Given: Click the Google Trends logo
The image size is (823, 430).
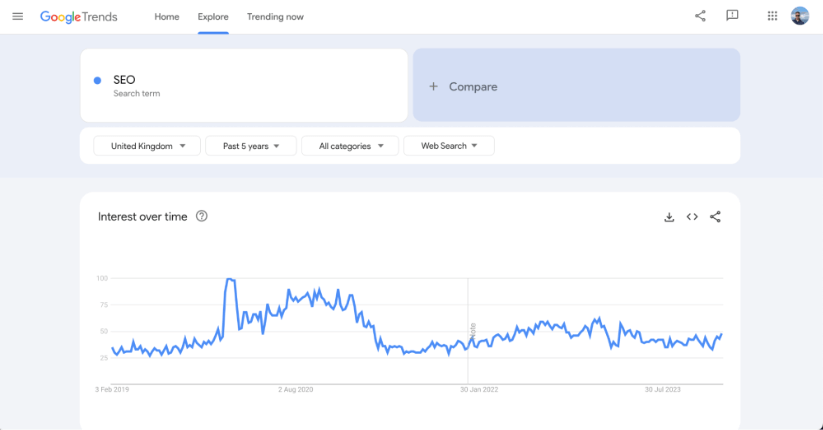Looking at the screenshot, I should pyautogui.click(x=78, y=17).
